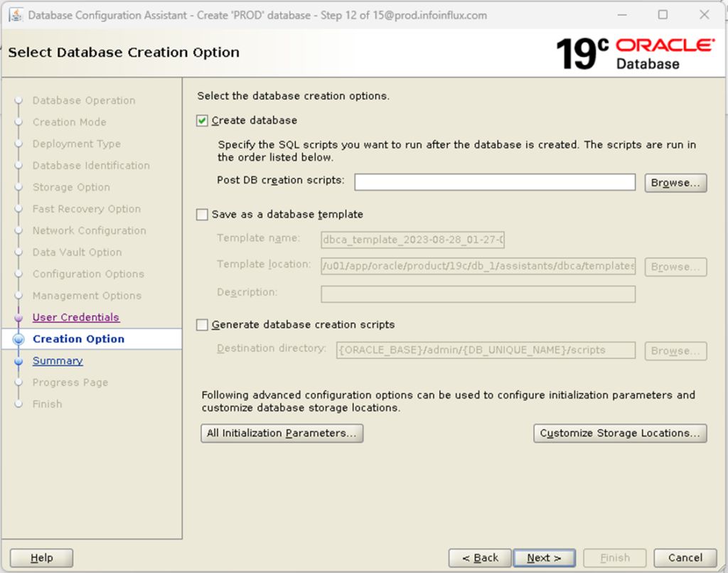Click the Storage Option step in sidebar
Viewport: 728px width, 573px height.
[71, 187]
